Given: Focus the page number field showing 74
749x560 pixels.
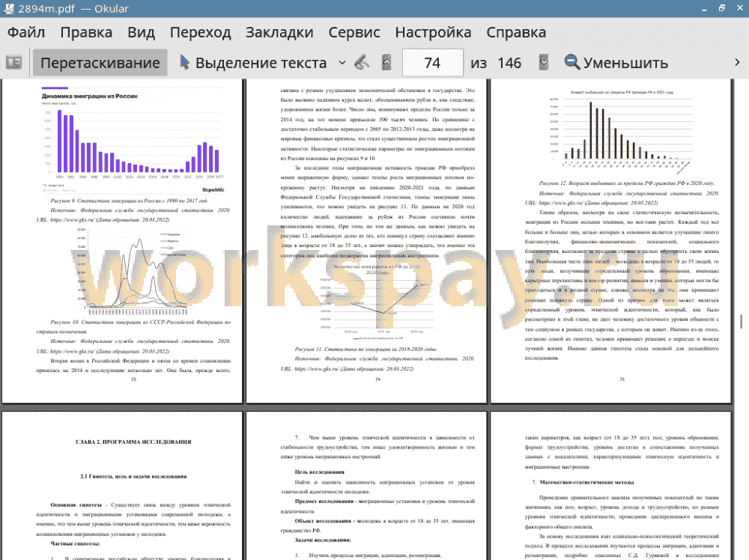Looking at the screenshot, I should 433,63.
